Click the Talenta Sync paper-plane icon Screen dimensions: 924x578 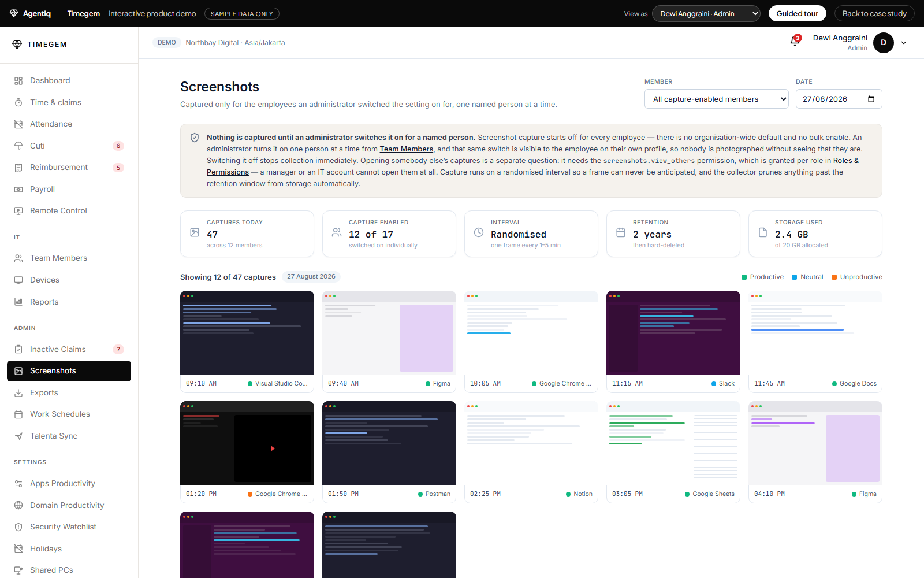pos(18,436)
